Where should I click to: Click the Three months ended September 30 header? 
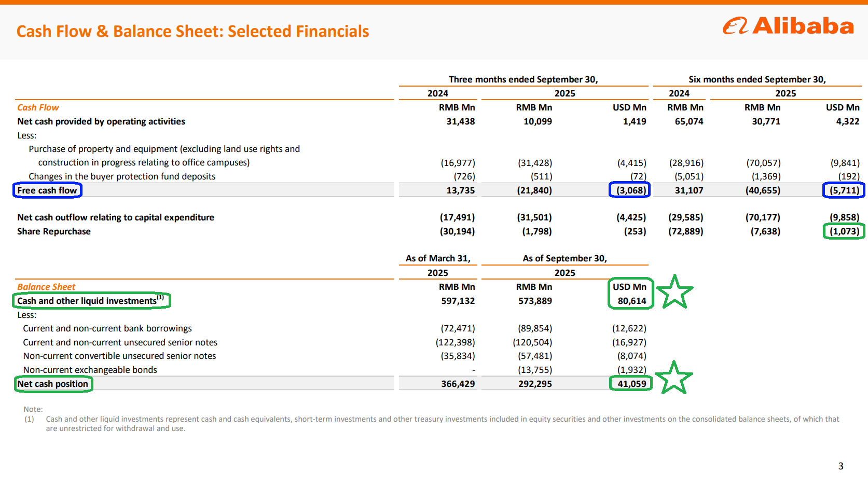[523, 79]
